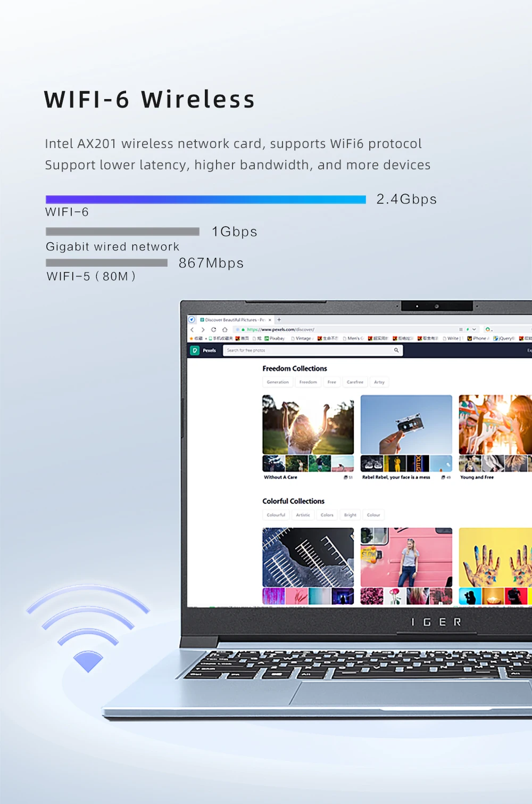Screen dimensions: 532x804
Task: Click the Freedom Collections heading
Action: [x=295, y=368]
